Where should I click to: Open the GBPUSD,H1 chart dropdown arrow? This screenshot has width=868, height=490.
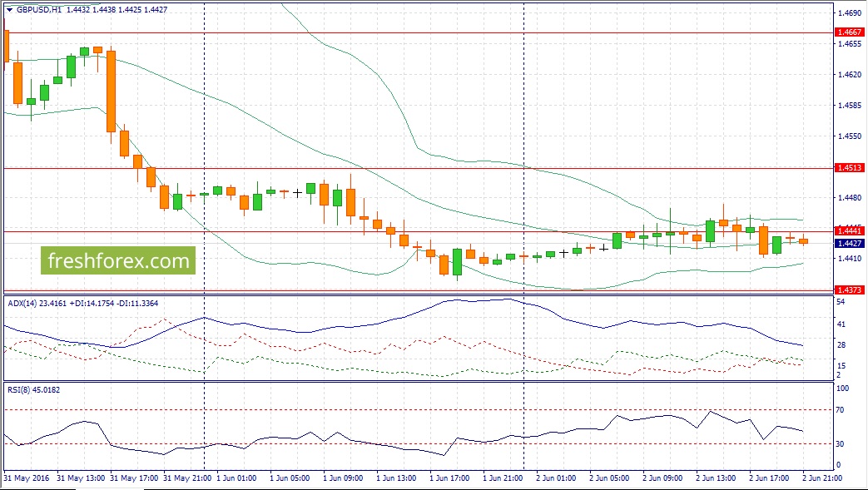[9, 9]
